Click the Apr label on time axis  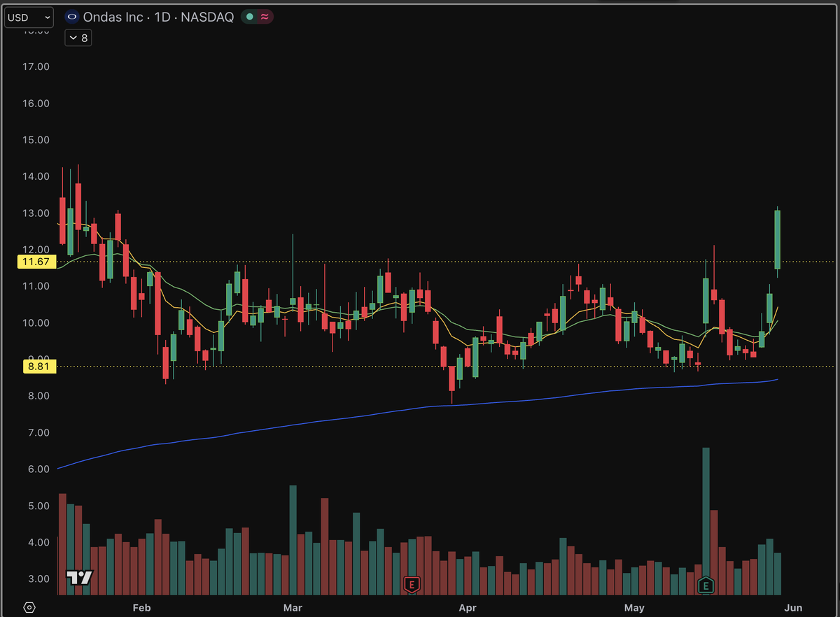[x=468, y=607]
